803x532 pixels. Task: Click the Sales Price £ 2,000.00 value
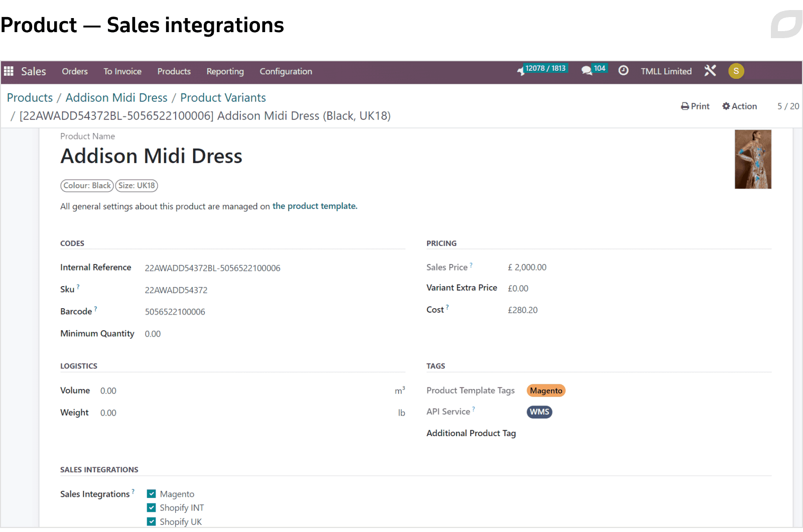(527, 268)
